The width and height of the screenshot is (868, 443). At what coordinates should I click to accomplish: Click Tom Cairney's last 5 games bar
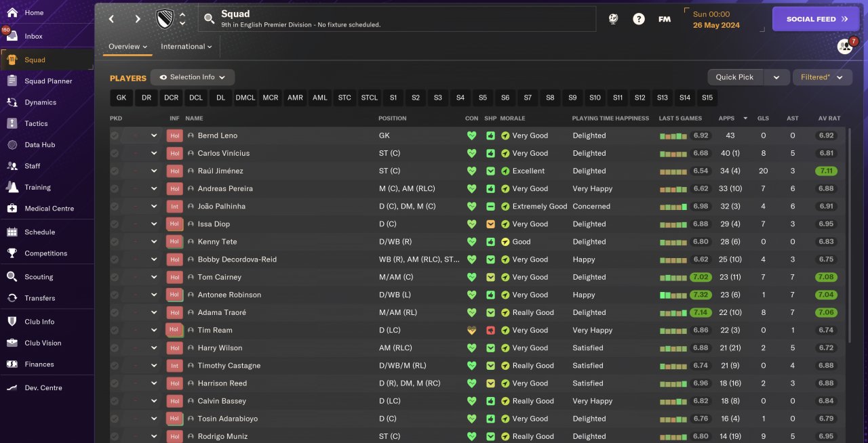pos(674,277)
